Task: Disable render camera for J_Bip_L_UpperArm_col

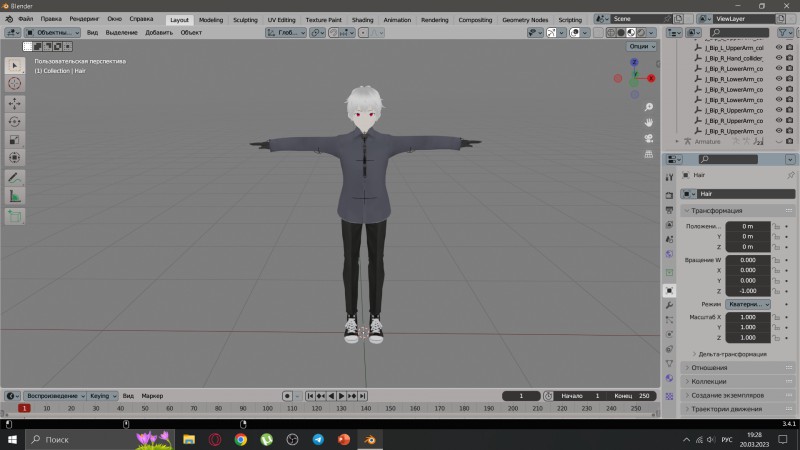Action: pos(790,47)
